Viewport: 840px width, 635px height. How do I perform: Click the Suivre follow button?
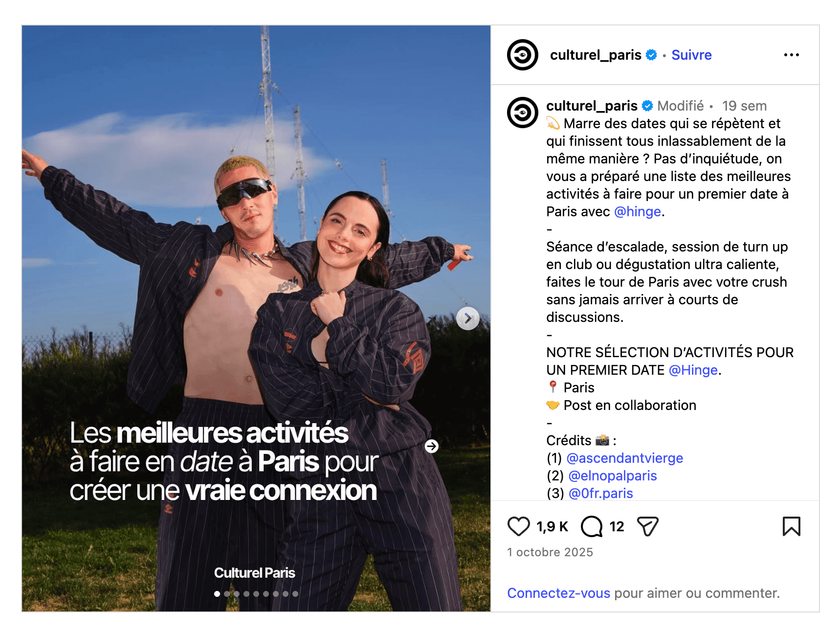[691, 55]
